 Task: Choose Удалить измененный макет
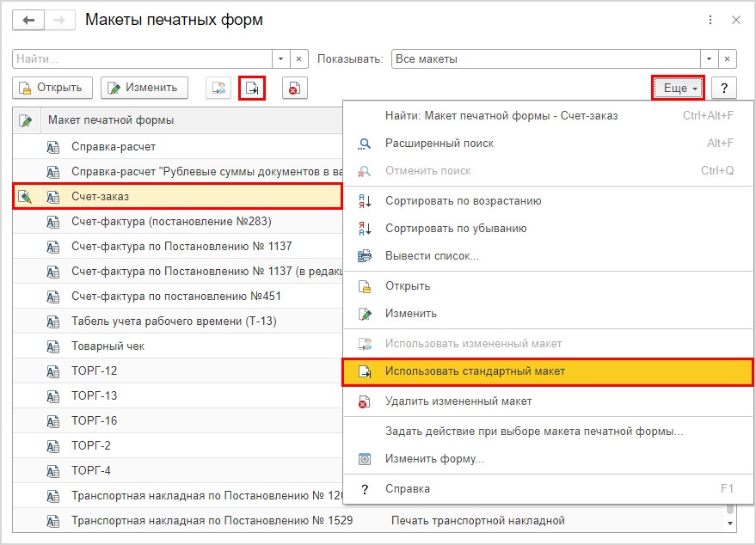(548, 401)
